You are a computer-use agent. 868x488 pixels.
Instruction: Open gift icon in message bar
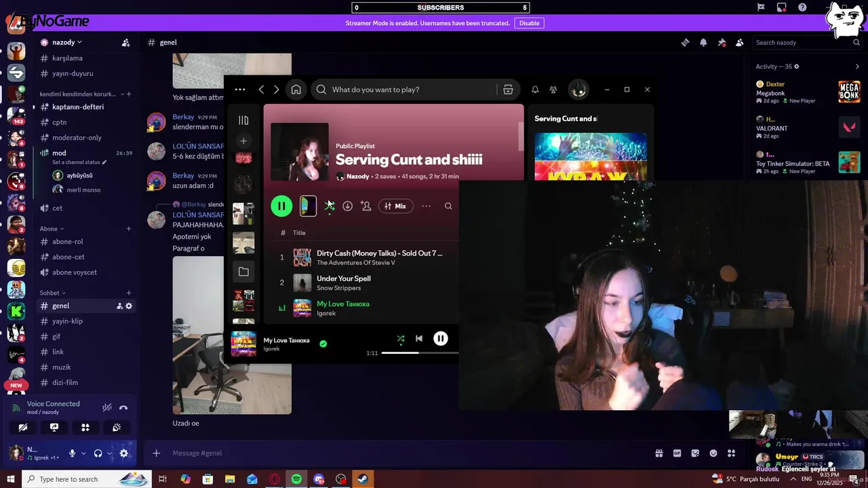pos(658,453)
